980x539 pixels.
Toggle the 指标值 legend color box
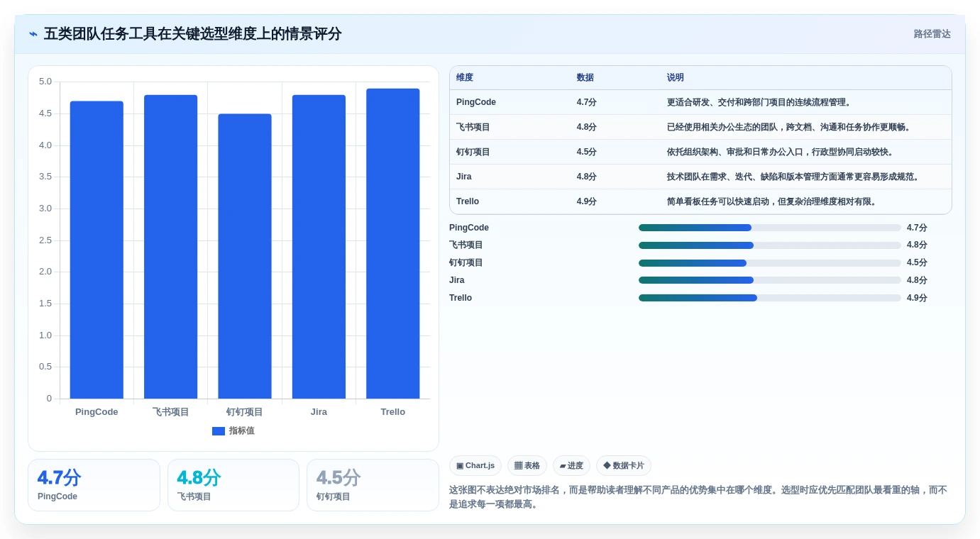click(x=219, y=431)
